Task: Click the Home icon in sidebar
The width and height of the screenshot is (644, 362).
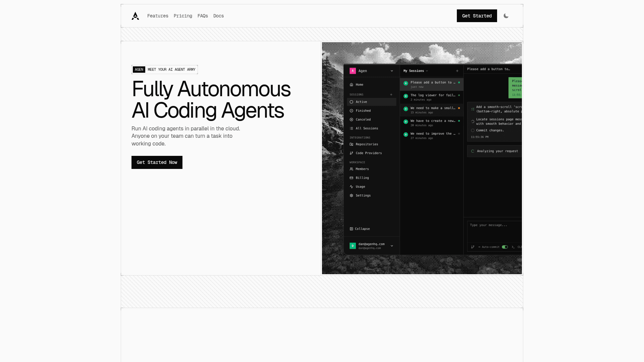Action: (351, 85)
